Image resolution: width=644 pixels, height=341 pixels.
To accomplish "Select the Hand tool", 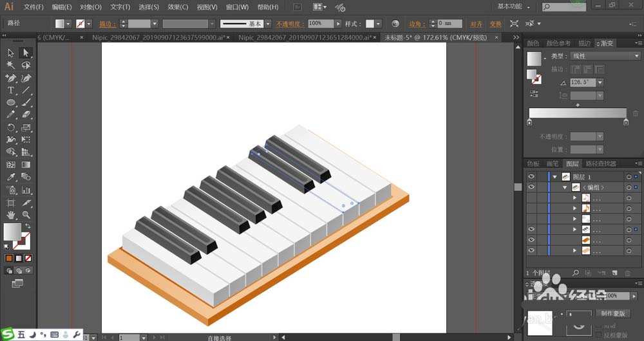I will tap(11, 215).
